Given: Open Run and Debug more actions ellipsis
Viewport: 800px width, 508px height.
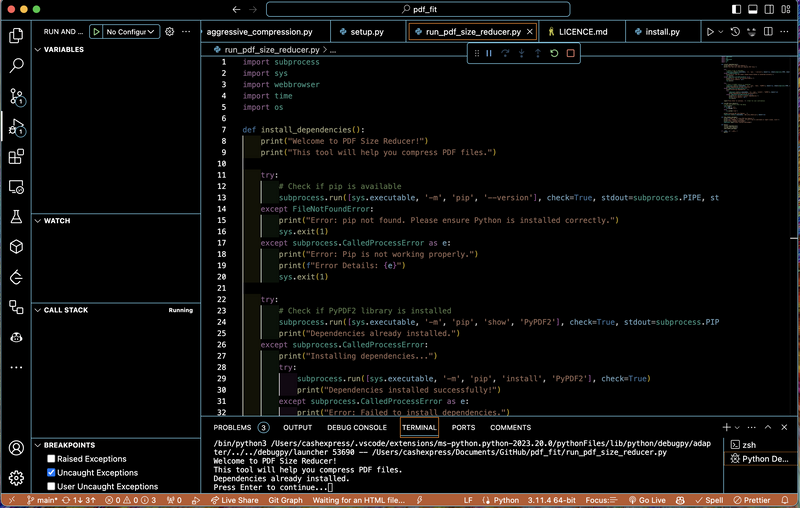Looking at the screenshot, I should coord(186,32).
